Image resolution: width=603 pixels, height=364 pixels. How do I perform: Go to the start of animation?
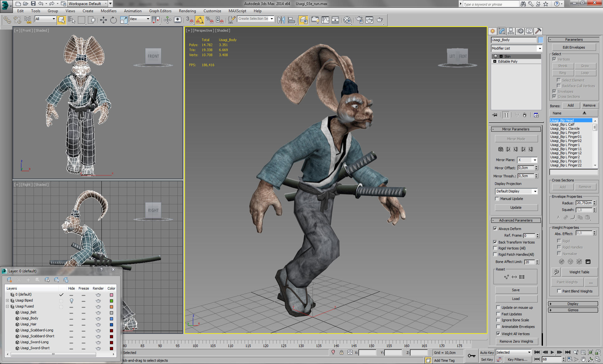coord(537,352)
